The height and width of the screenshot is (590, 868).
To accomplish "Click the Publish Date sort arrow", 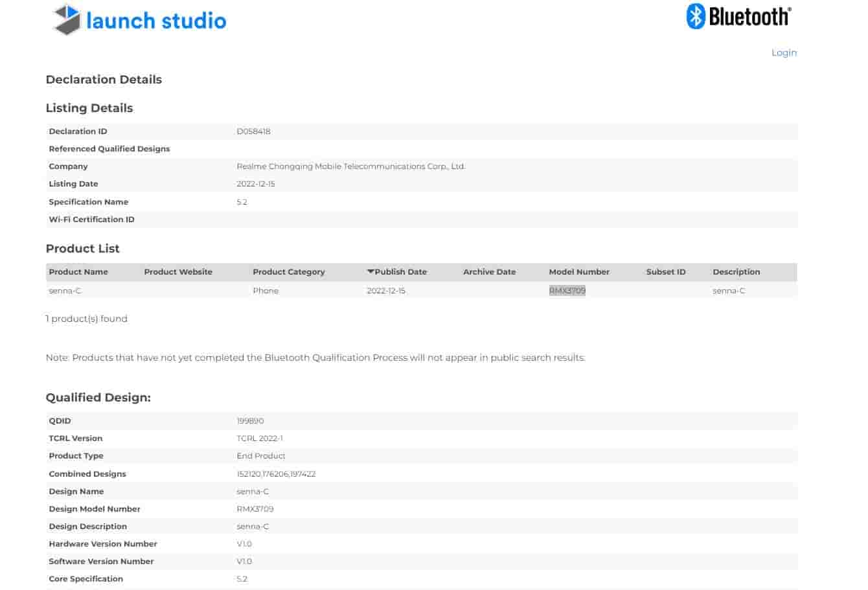I will (x=371, y=271).
